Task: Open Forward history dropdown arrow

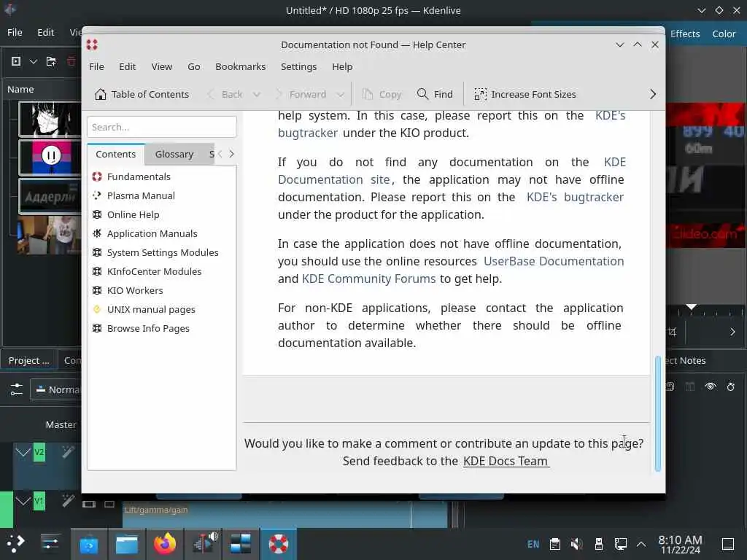Action: click(x=340, y=94)
